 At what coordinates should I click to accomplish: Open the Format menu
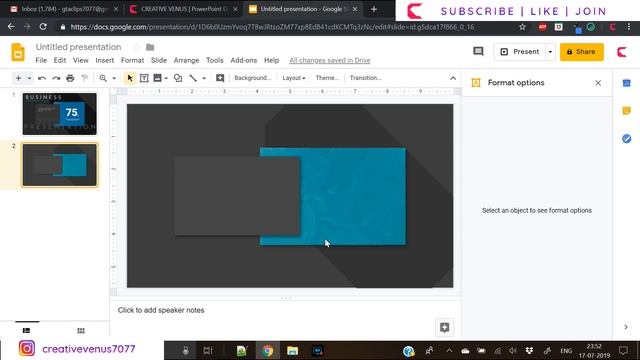point(133,60)
